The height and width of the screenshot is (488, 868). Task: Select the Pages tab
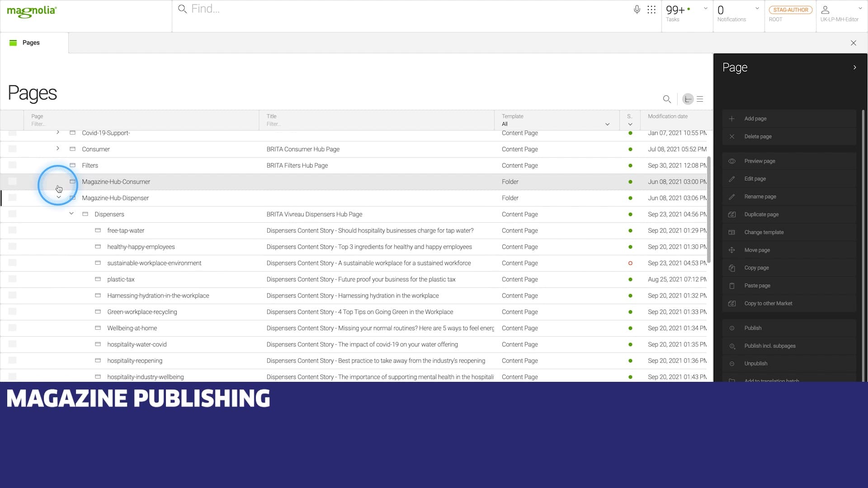[x=34, y=43]
